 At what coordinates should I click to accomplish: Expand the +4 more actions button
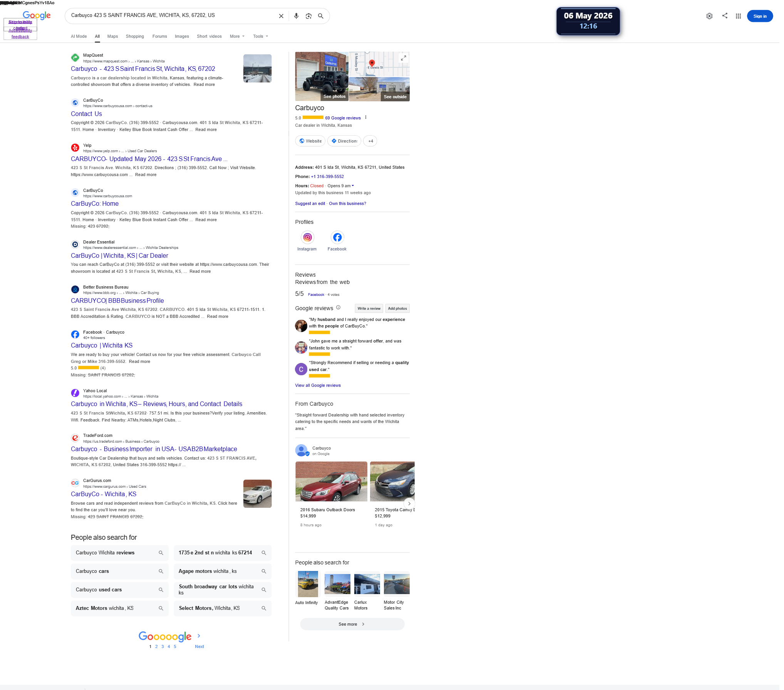coord(370,141)
